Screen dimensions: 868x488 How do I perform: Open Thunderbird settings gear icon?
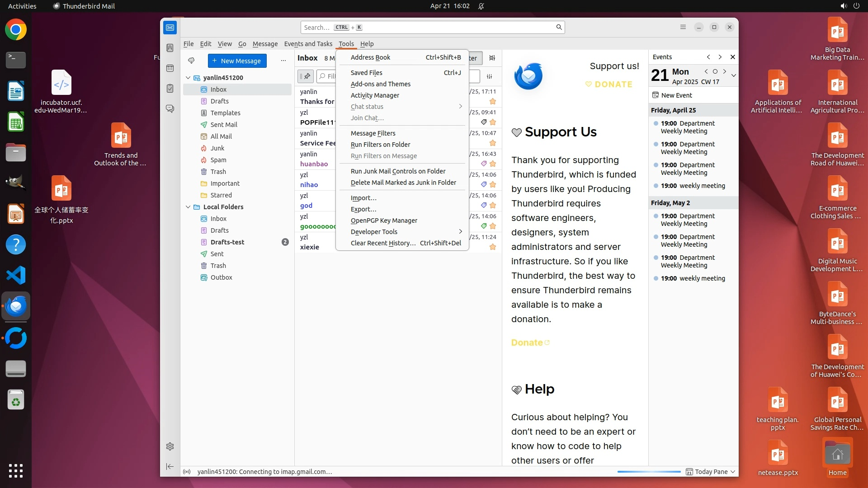170,446
